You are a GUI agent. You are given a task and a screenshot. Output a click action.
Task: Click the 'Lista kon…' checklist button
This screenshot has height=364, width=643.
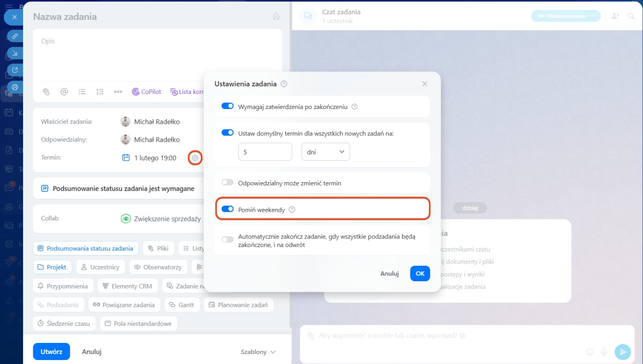[x=187, y=92]
